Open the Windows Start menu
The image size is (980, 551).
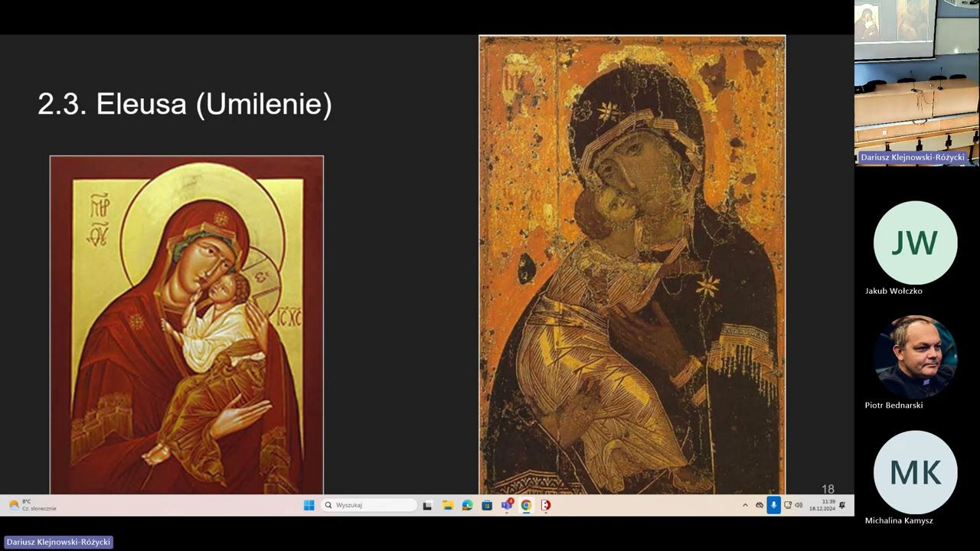309,505
